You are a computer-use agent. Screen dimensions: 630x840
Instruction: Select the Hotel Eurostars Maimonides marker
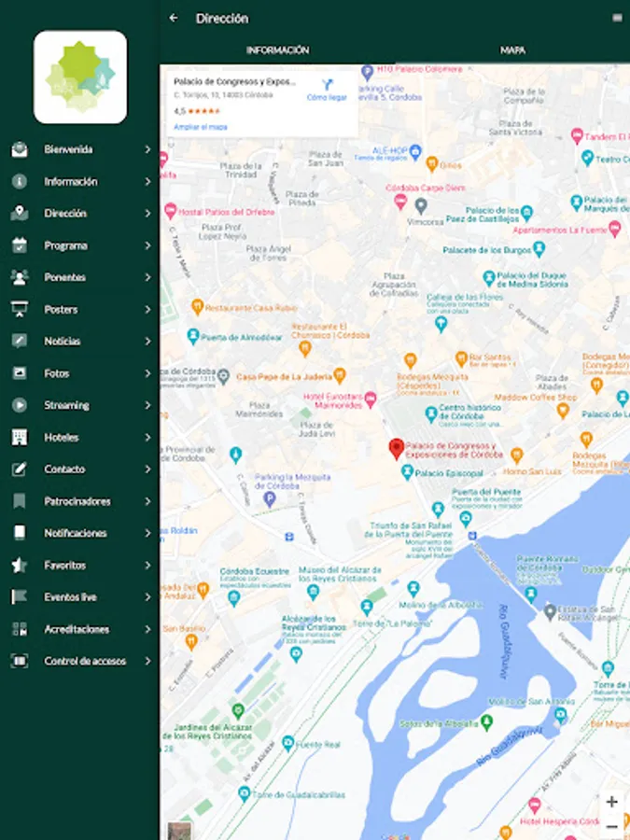click(x=371, y=399)
